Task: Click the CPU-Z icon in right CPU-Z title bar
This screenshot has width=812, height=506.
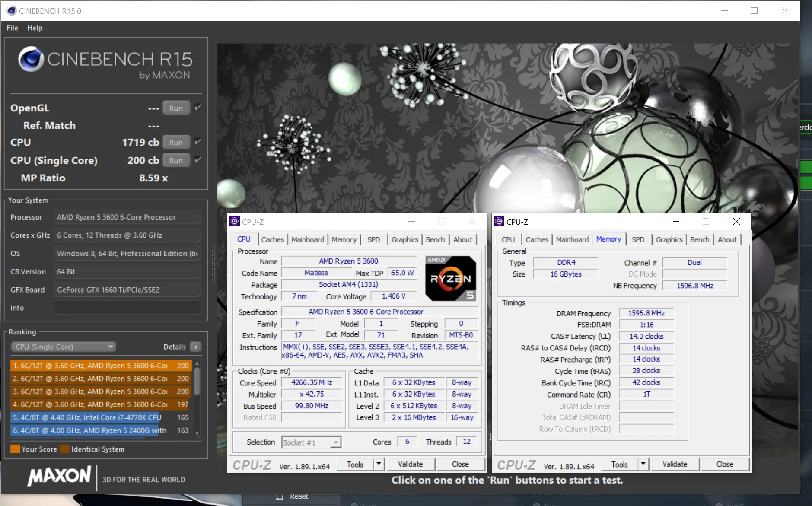Action: (x=499, y=222)
